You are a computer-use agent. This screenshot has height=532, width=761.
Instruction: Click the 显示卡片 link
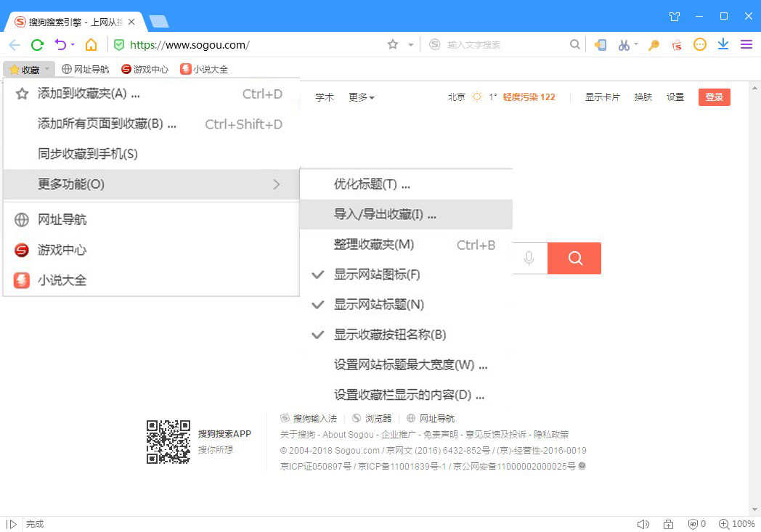pos(602,97)
